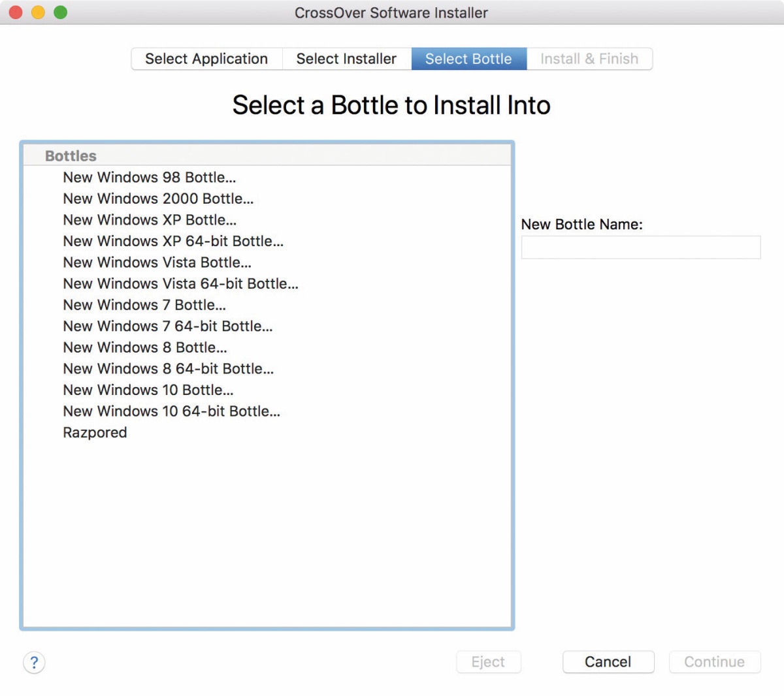Close the window with red button
Viewport: 784px width, 696px height.
16,12
